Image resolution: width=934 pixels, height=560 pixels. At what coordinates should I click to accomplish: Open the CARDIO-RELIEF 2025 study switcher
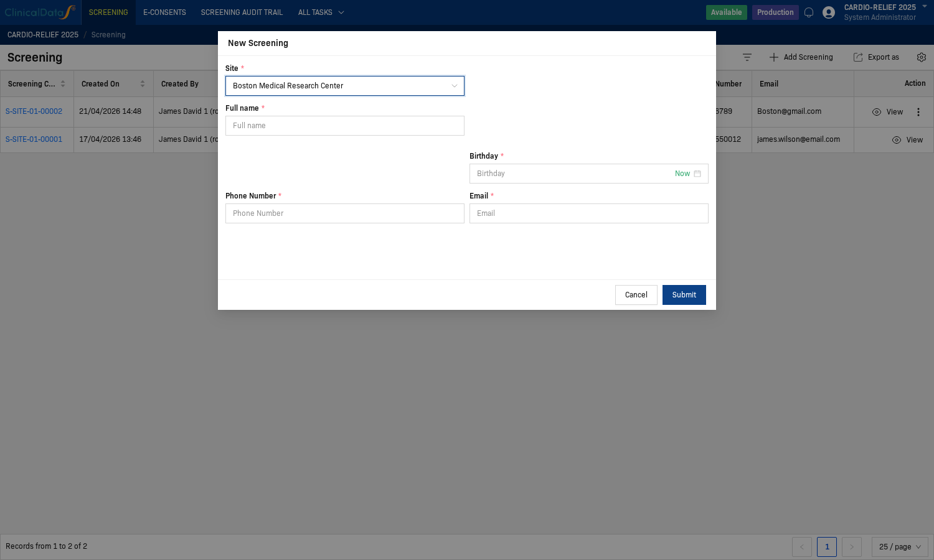pos(885,12)
